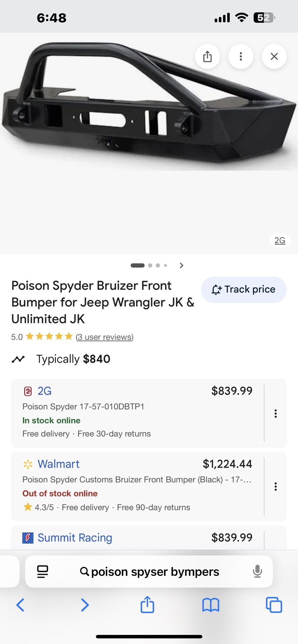
Task: Open the Walmart seller listing
Action: [x=58, y=464]
